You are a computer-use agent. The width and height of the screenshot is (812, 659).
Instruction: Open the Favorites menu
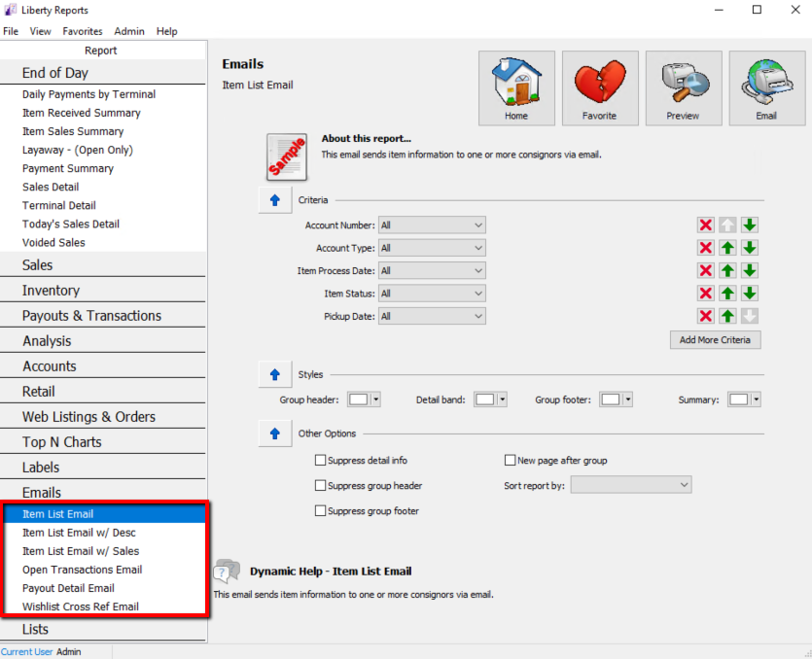[83, 31]
